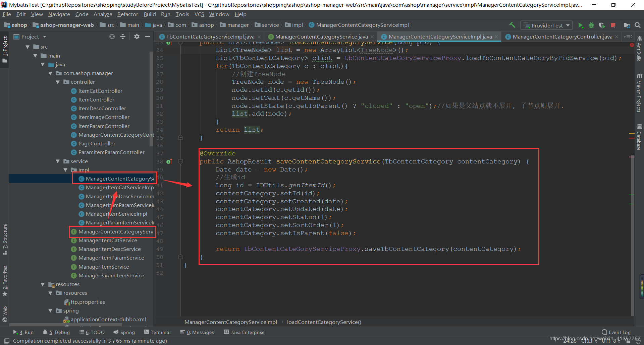
Task: Open the Java Enterprise tool window
Action: (244, 332)
